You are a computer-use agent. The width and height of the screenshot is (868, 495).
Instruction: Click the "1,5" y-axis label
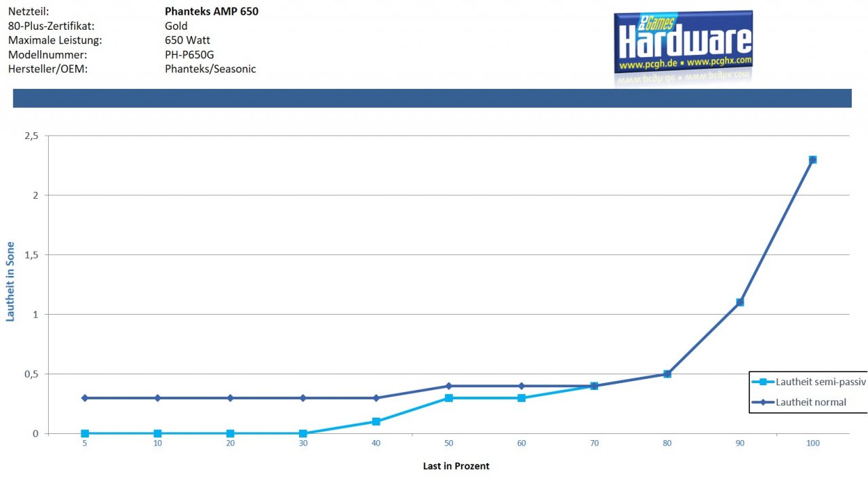click(x=32, y=255)
